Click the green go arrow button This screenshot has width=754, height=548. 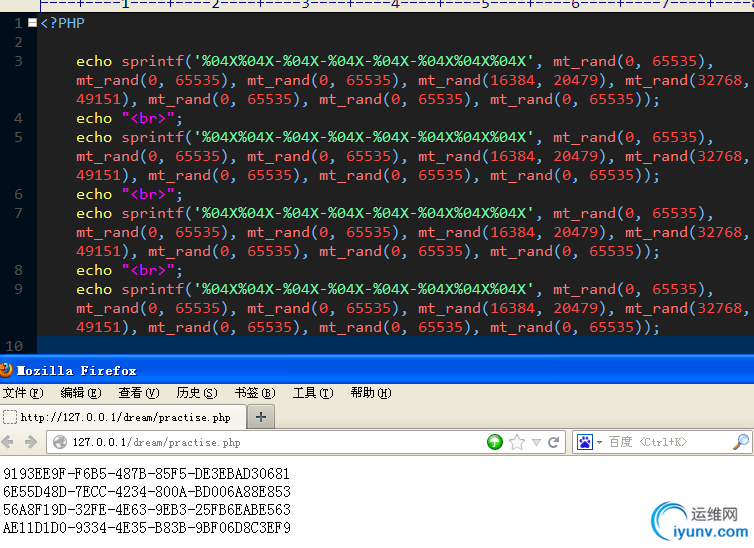(x=495, y=442)
